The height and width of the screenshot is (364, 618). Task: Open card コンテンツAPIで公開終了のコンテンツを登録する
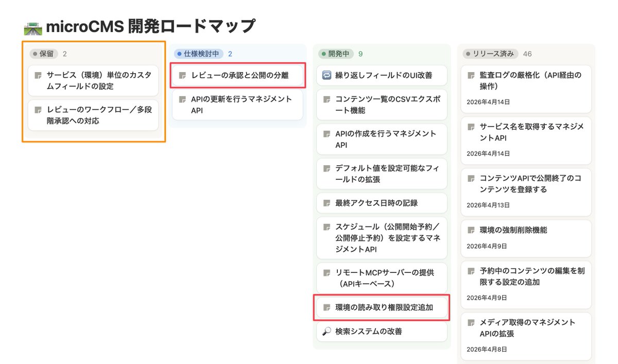526,192
